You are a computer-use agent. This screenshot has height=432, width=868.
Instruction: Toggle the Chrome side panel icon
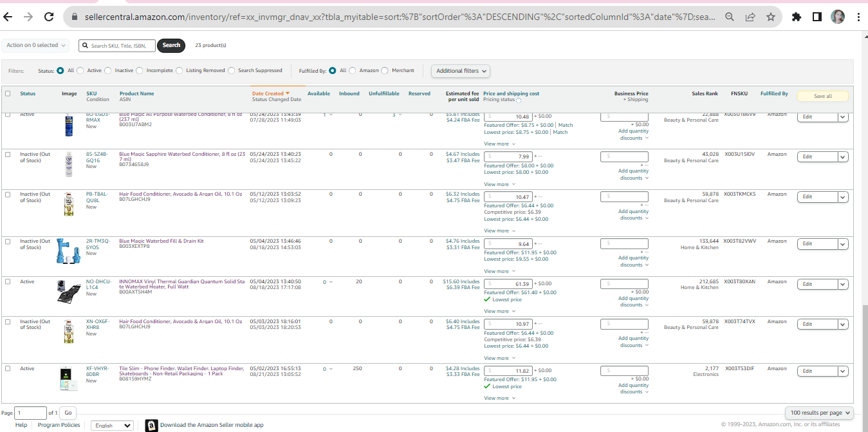click(817, 17)
